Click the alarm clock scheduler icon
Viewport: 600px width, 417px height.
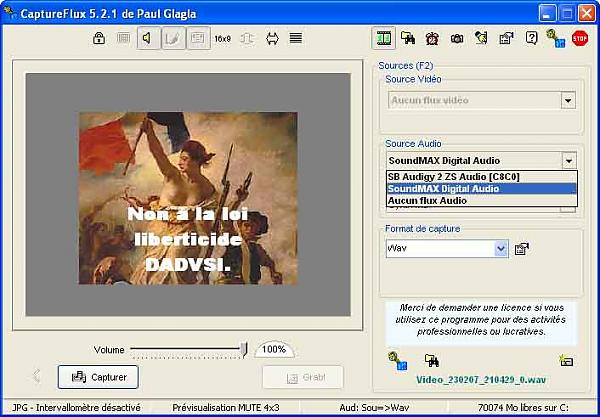432,39
